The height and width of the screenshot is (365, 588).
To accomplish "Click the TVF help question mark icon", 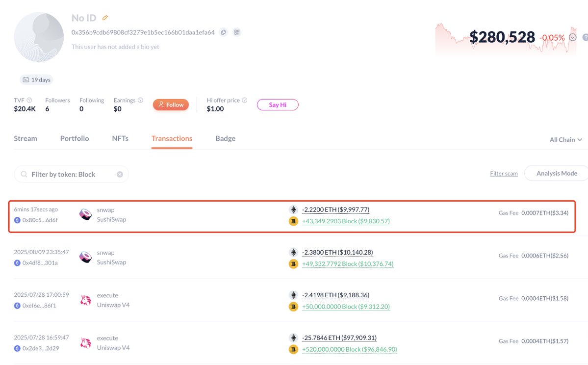I will pyautogui.click(x=29, y=100).
